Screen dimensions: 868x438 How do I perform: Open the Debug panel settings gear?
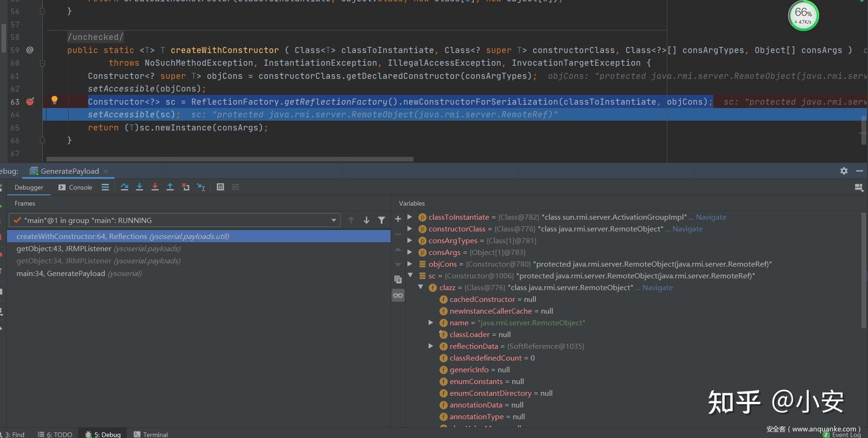tap(844, 171)
